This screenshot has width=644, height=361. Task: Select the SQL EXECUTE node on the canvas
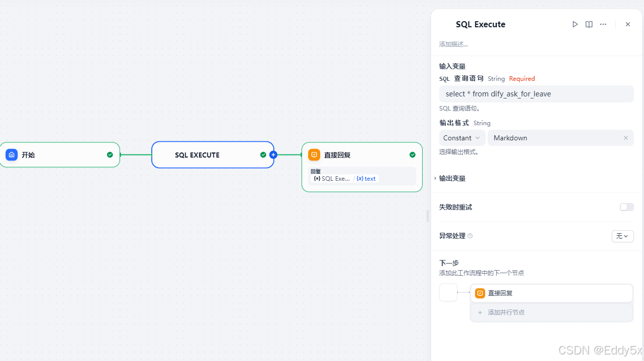pos(212,154)
